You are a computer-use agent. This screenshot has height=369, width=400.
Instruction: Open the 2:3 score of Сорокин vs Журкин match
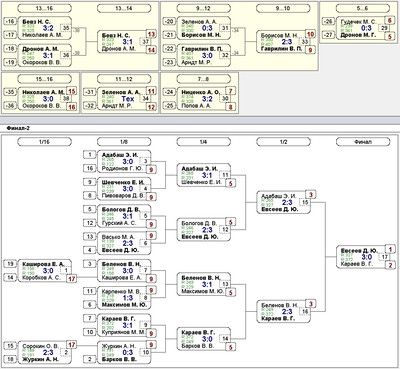tap(48, 353)
